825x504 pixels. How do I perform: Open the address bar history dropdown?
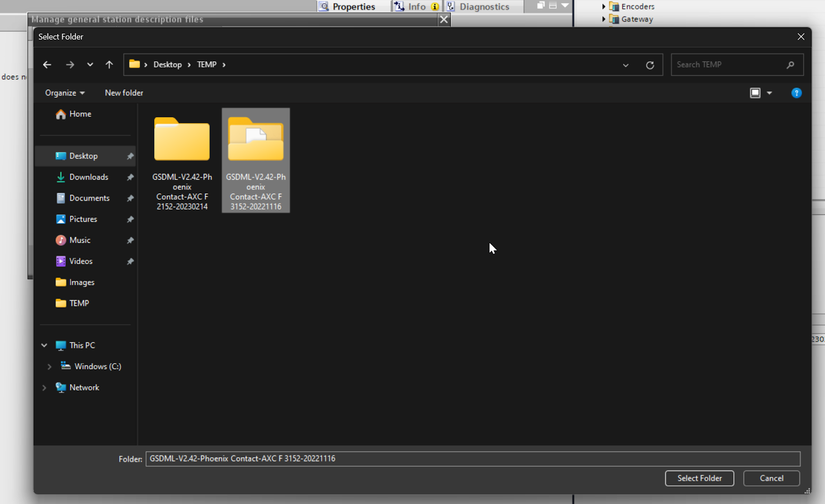click(x=625, y=65)
